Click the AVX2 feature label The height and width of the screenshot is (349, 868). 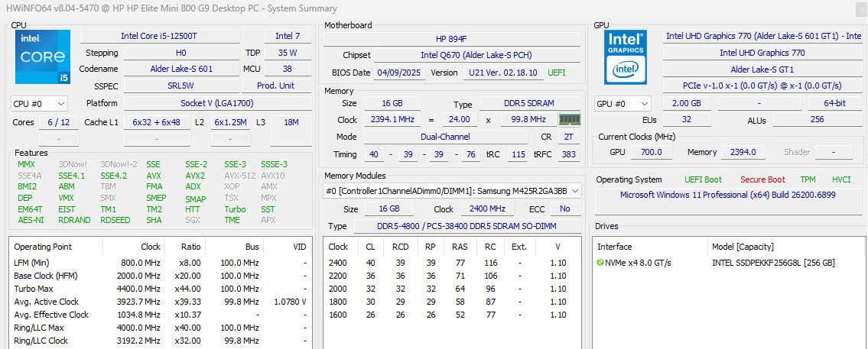click(x=195, y=176)
